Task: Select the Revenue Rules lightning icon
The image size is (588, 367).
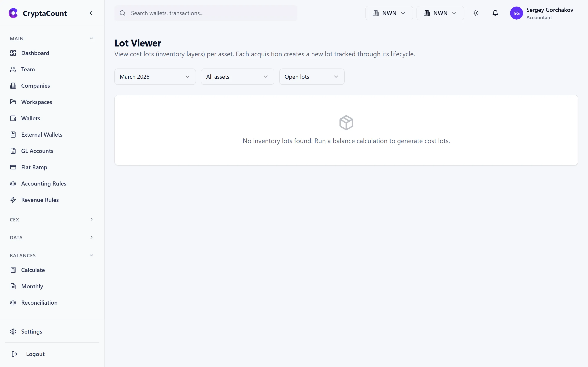Action: click(x=13, y=200)
